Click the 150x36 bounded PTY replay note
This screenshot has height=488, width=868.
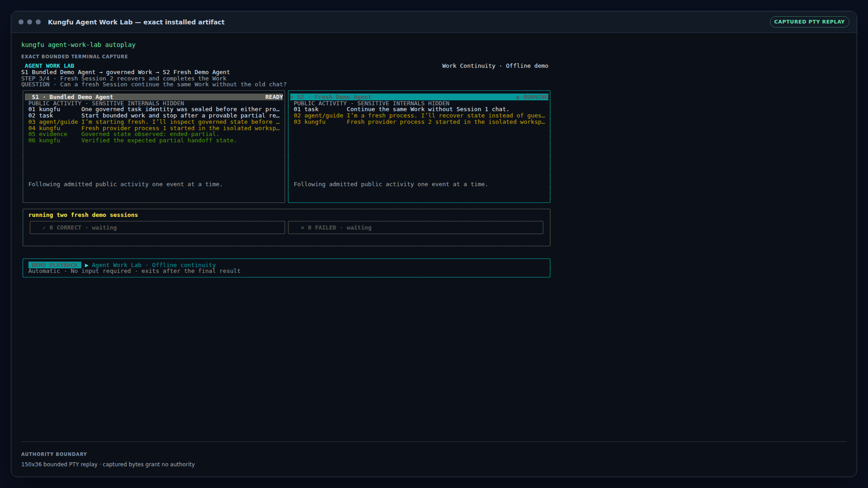pyautogui.click(x=108, y=465)
